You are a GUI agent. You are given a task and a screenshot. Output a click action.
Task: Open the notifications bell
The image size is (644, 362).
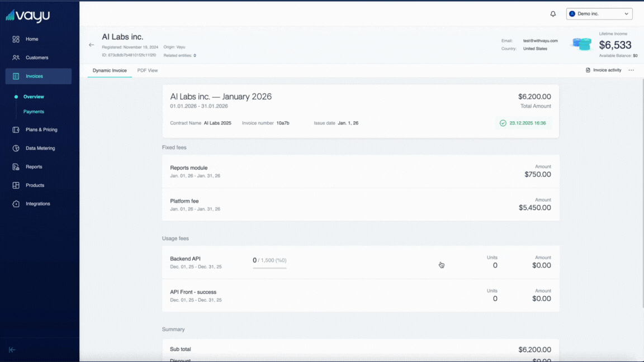[x=553, y=14]
